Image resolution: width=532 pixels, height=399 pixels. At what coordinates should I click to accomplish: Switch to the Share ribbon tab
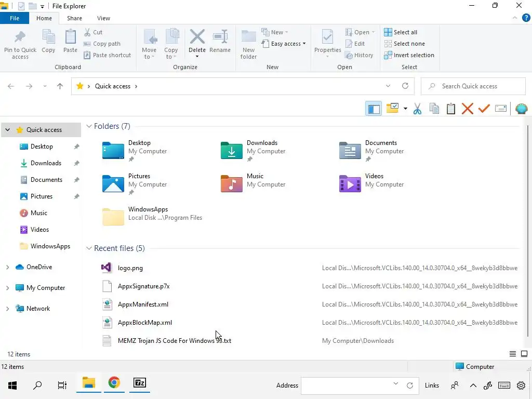[x=74, y=18]
